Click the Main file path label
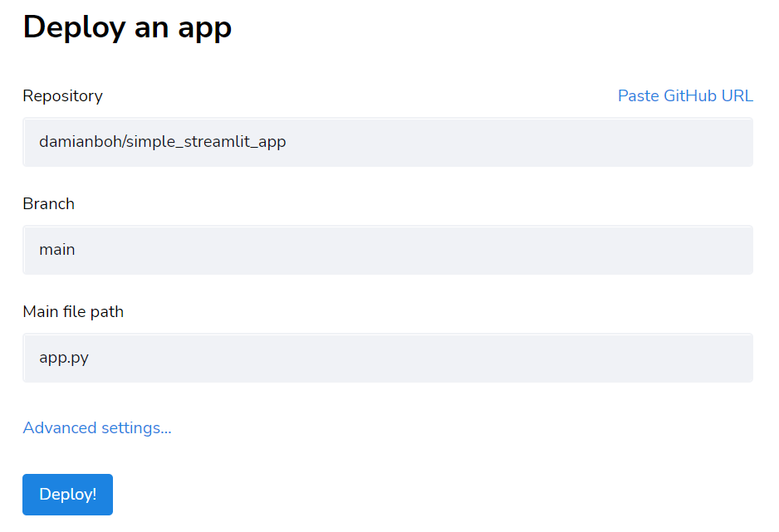Screen dimensions: 779x532 [x=73, y=312]
